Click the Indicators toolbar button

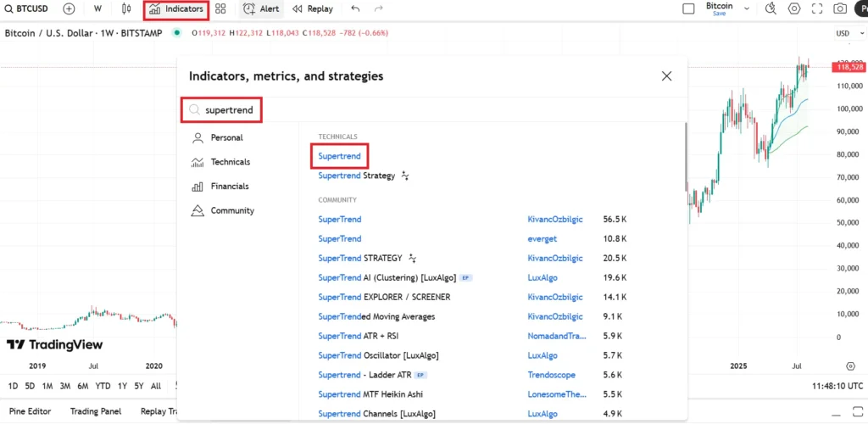tap(176, 8)
